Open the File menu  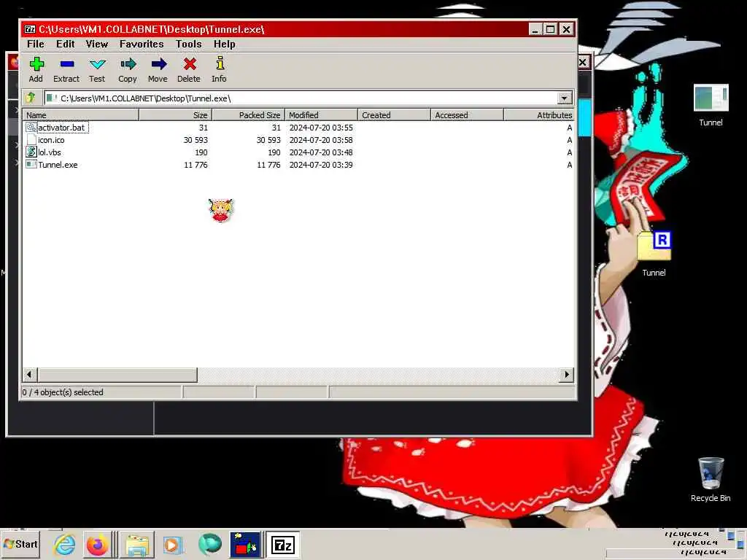pyautogui.click(x=36, y=44)
